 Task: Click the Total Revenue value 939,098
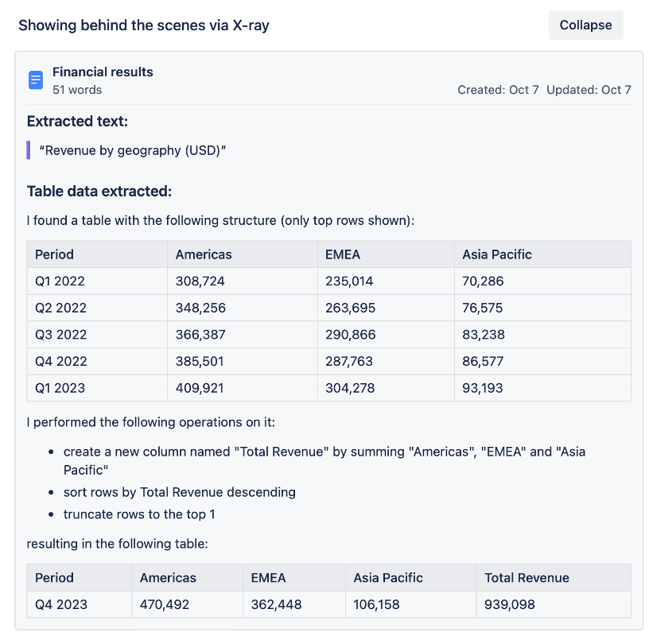pos(510,604)
